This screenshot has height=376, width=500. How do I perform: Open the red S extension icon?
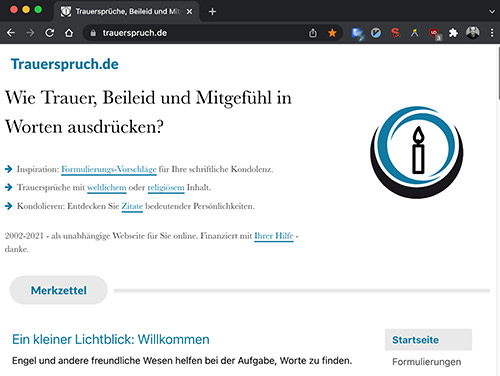[x=395, y=33]
